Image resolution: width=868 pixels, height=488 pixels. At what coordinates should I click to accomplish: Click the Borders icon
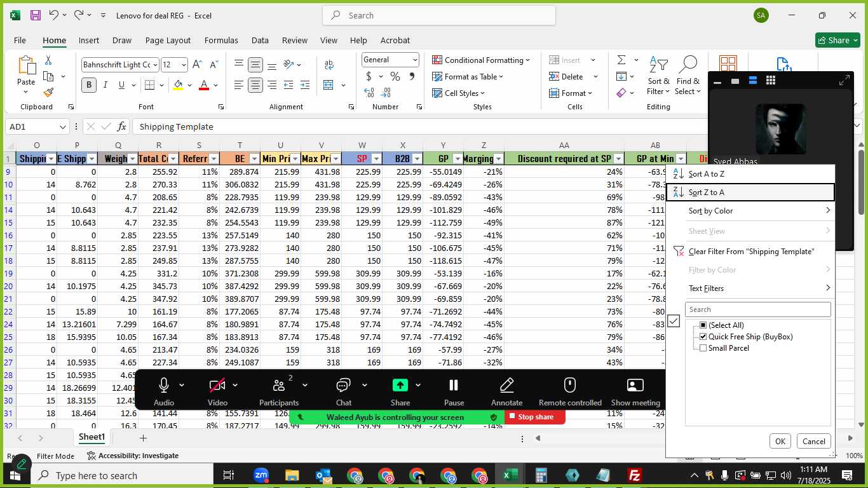click(x=149, y=85)
